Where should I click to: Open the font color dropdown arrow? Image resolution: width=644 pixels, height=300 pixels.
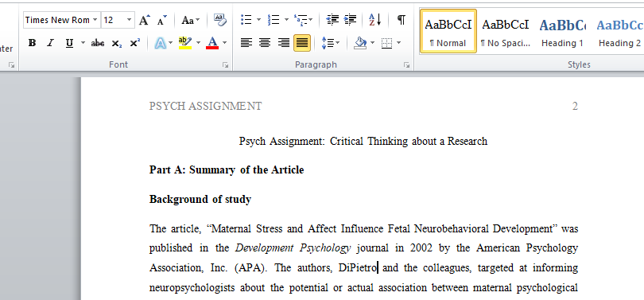click(x=225, y=43)
